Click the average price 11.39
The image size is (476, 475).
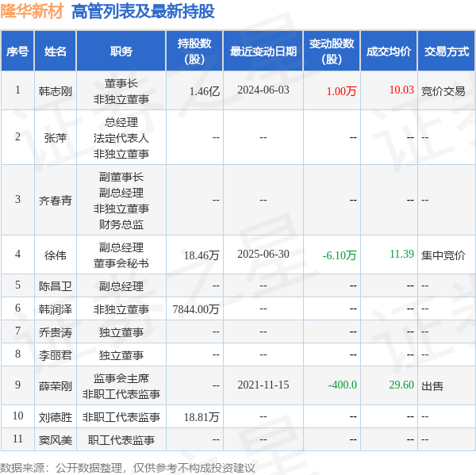point(401,254)
